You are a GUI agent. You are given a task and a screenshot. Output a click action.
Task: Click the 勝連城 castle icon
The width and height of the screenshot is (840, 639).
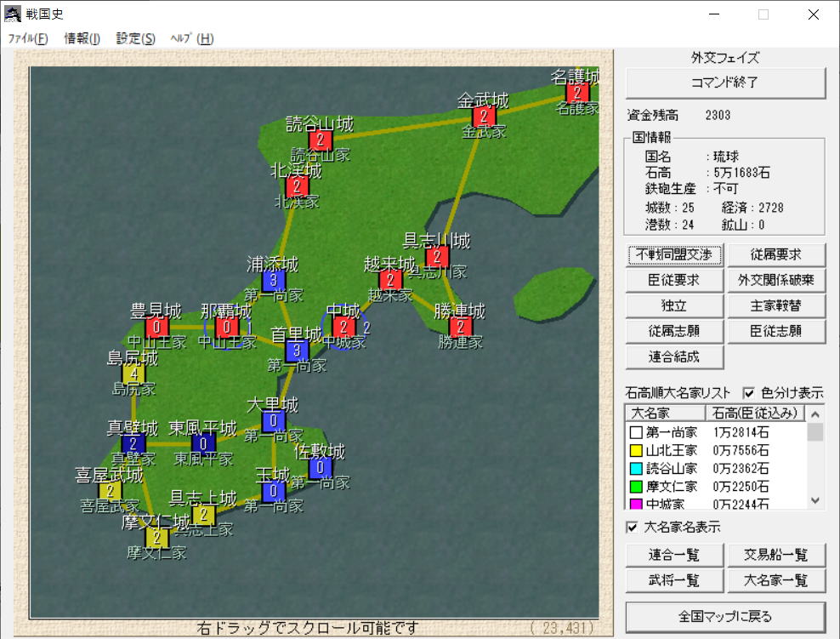coord(460,327)
